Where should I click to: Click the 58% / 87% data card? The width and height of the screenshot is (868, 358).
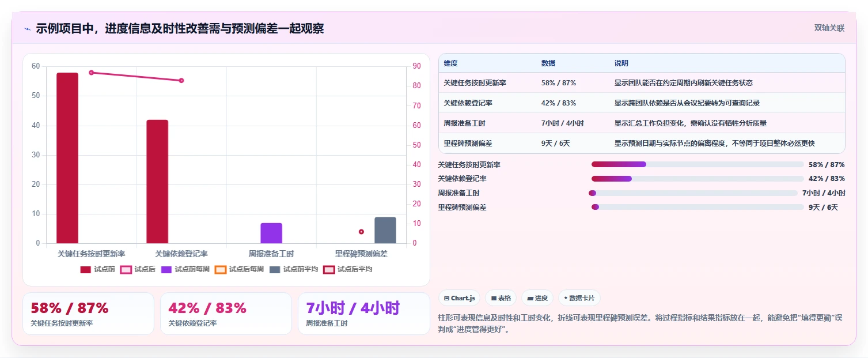pos(88,314)
